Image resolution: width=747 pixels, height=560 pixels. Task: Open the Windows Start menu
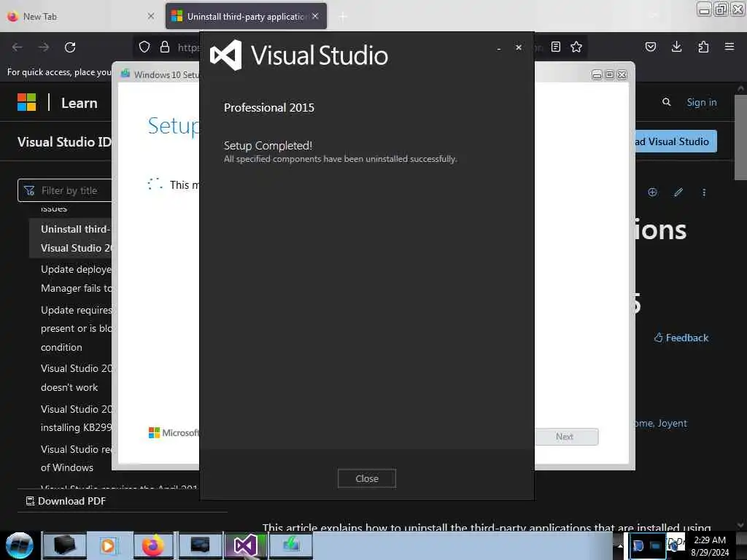19,545
